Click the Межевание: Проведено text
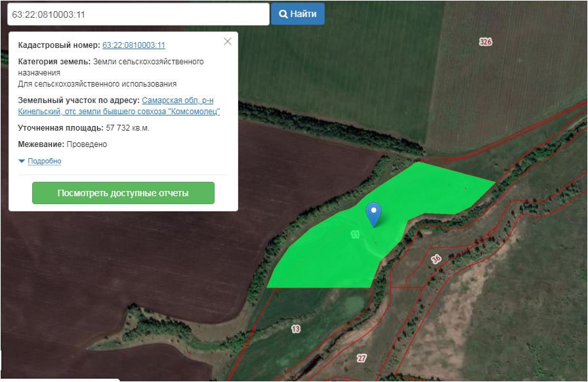 click(x=62, y=144)
